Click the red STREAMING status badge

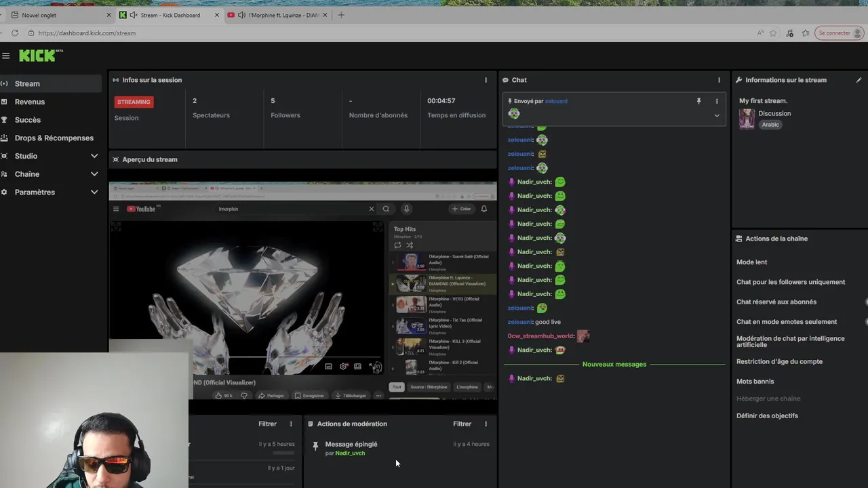134,102
